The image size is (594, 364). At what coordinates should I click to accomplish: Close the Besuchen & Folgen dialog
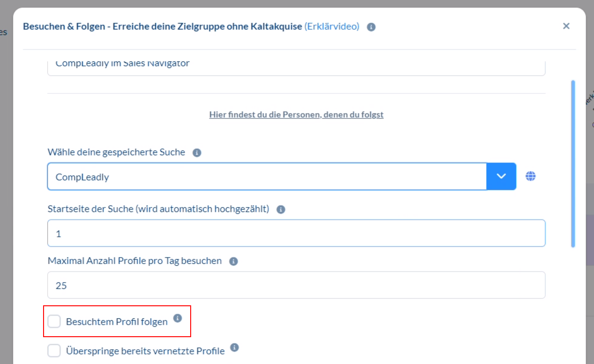[566, 26]
